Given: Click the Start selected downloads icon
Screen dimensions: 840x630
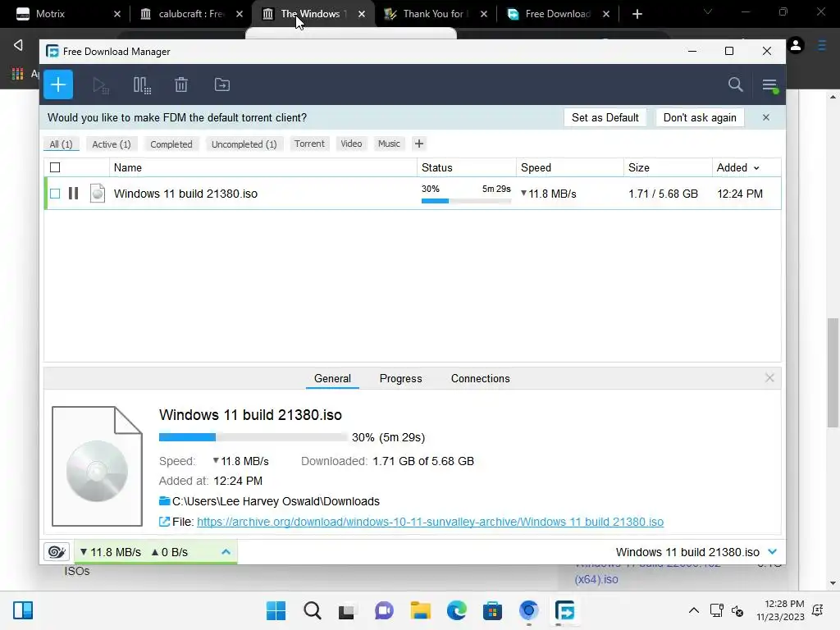Looking at the screenshot, I should (x=100, y=85).
